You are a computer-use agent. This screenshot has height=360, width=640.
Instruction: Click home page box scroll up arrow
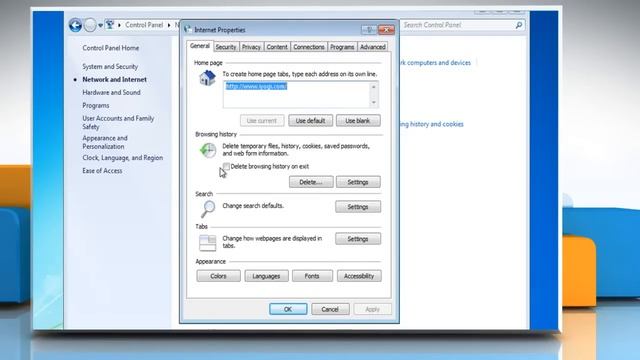click(373, 87)
